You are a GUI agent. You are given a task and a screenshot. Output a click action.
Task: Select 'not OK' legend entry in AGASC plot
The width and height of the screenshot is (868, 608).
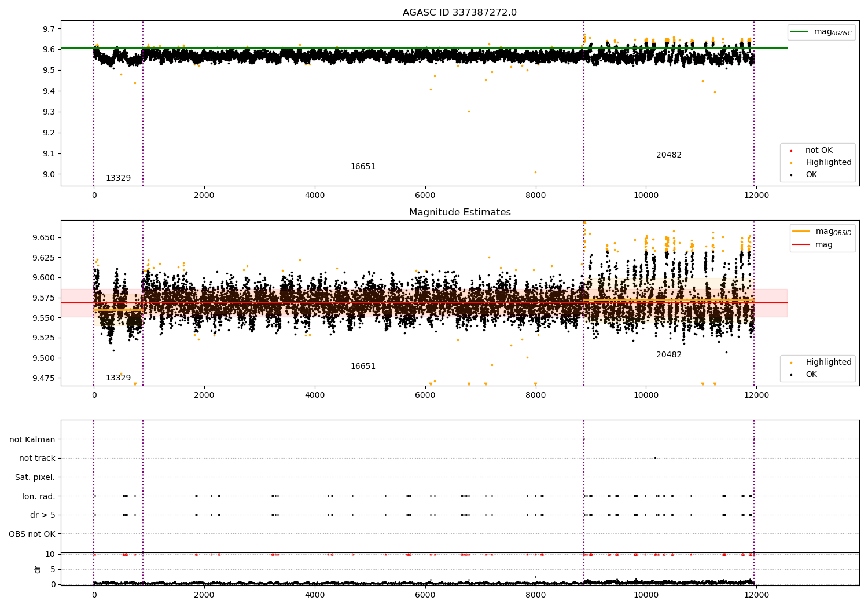(819, 151)
